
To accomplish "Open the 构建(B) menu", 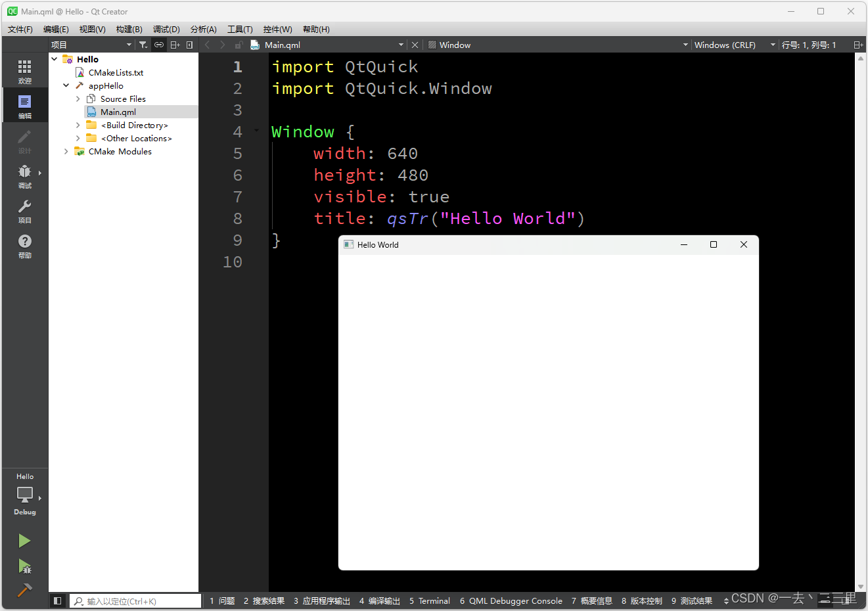I will click(x=129, y=29).
